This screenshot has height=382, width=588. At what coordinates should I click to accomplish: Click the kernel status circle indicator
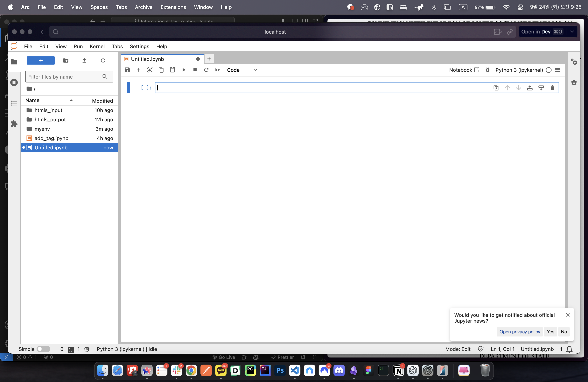549,70
